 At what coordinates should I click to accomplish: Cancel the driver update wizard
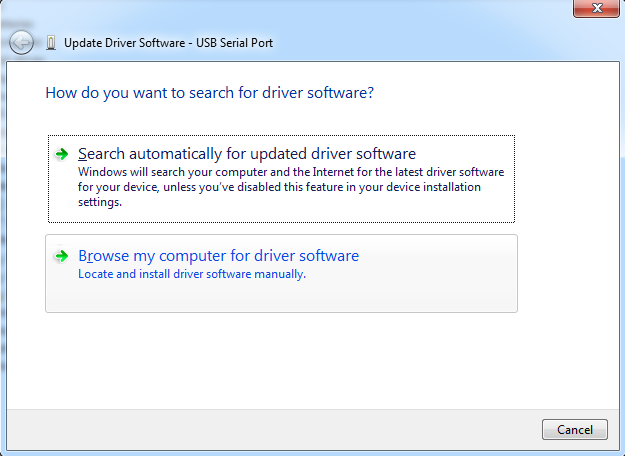click(575, 430)
